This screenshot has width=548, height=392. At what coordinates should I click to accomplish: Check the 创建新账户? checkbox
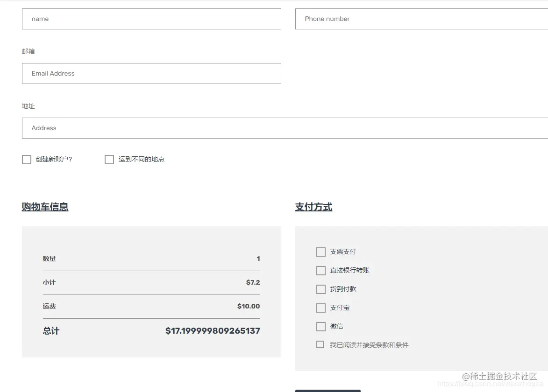(x=27, y=160)
